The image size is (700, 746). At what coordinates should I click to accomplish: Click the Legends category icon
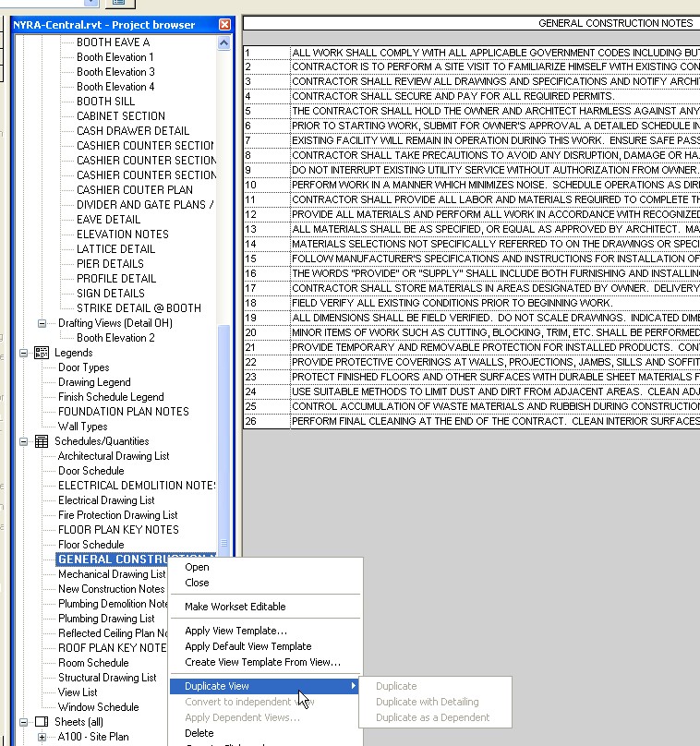point(42,353)
